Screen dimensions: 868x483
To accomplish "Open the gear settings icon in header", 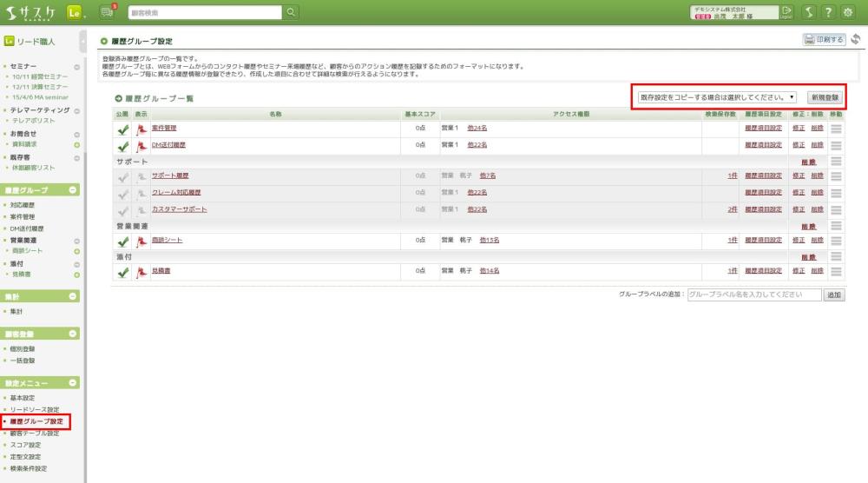I will point(848,11).
